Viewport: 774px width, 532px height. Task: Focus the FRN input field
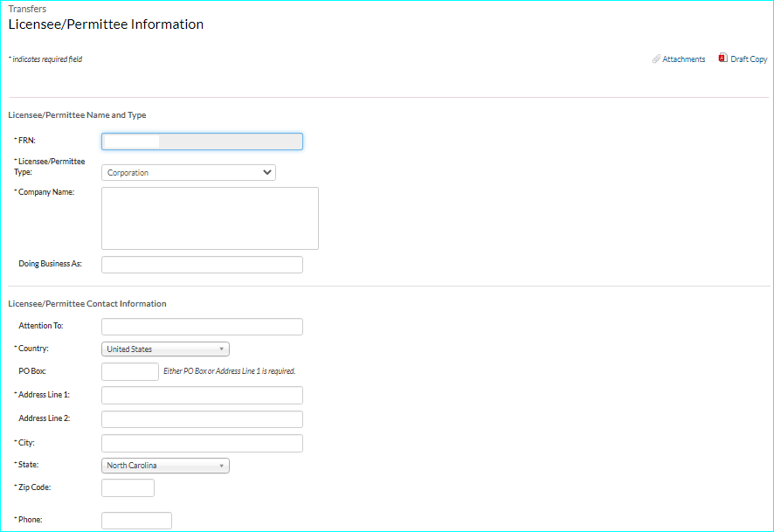202,142
